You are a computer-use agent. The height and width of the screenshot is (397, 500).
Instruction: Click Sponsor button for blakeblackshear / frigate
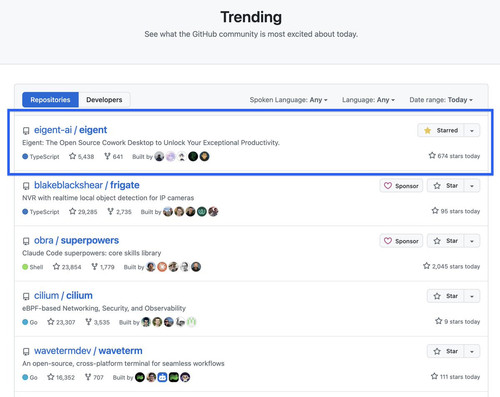[401, 186]
